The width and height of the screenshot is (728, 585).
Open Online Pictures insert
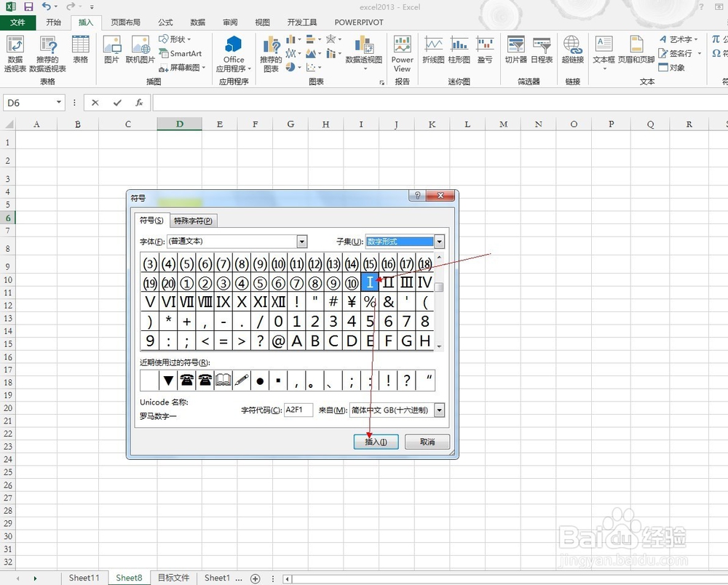[141, 49]
